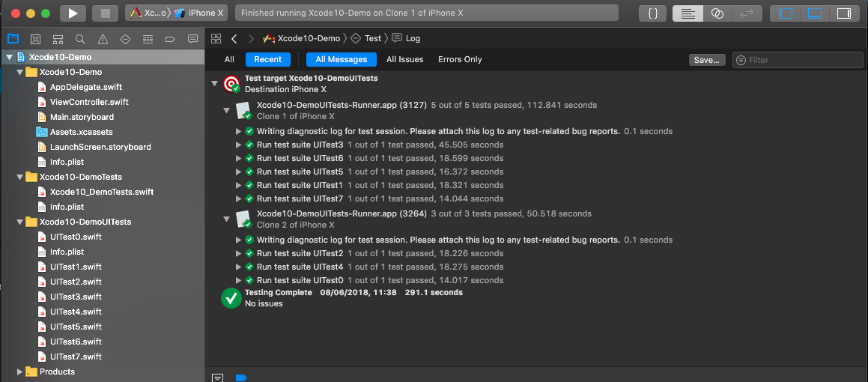Toggle the Inspectors panel visibility
Screen dimensions: 868x382
843,13
